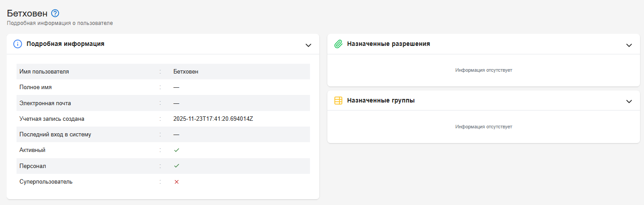This screenshot has height=205, width=644.
Task: Click the Имя пользователя label
Action: click(44, 71)
